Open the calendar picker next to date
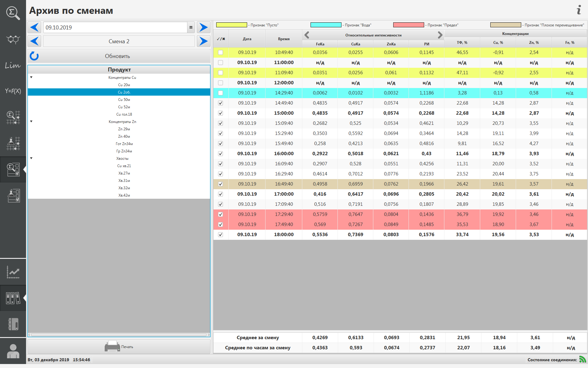The image size is (588, 368). click(x=191, y=28)
